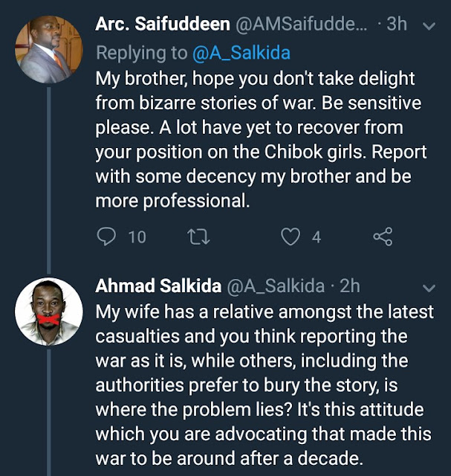The width and height of the screenshot is (451, 476).
Task: Open Ahmad Salkida display name
Action: pos(157,286)
